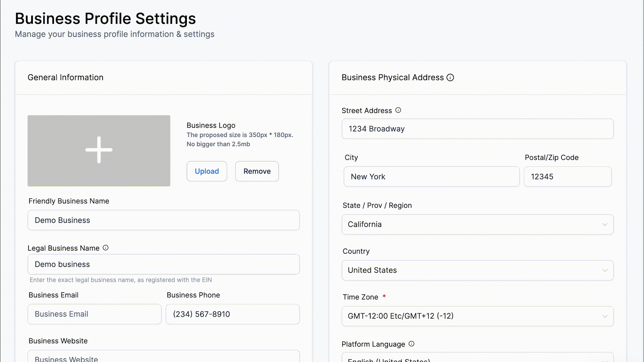The image size is (644, 362).
Task: Expand the Country dropdown showing United States
Action: tap(477, 270)
